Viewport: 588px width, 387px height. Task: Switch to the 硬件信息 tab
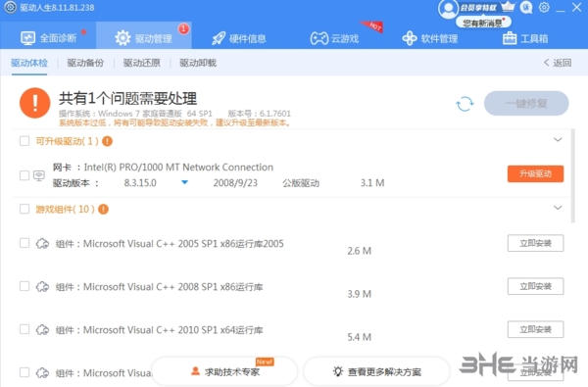[239, 38]
